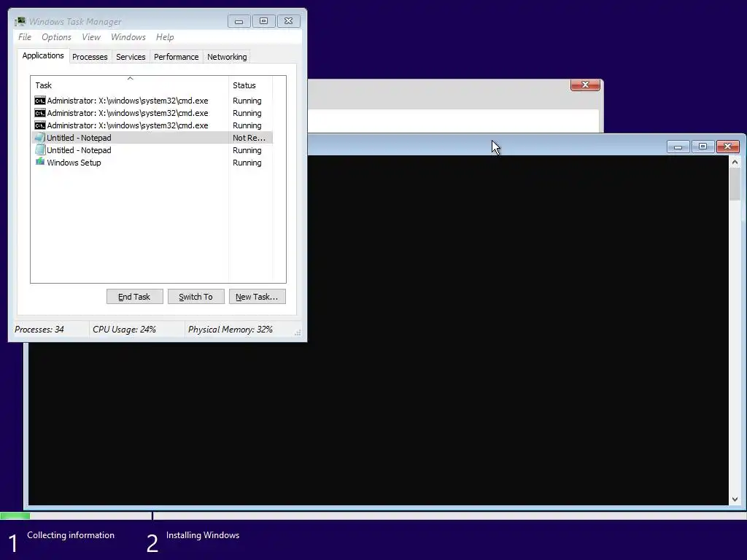Viewport: 747px width, 560px height.
Task: Click the Switch To button
Action: (196, 297)
